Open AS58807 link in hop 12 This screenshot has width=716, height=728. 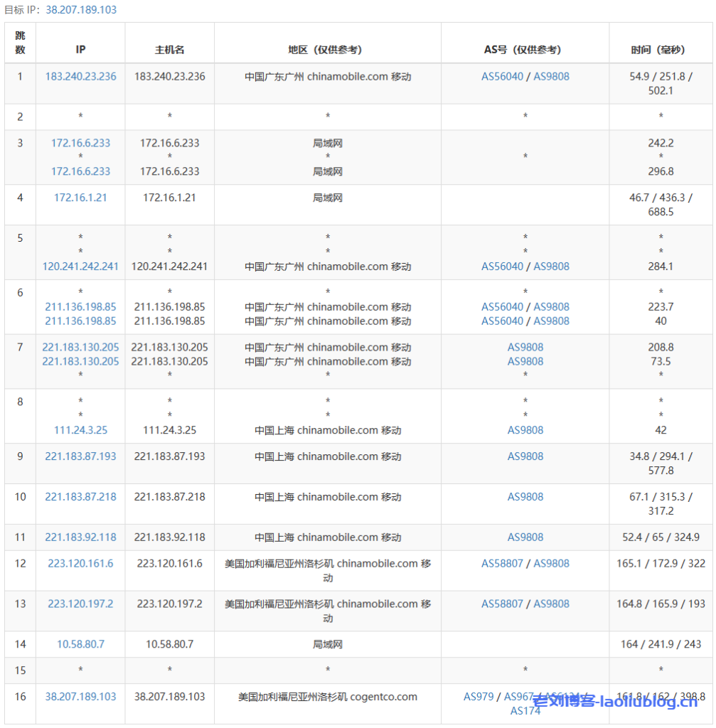tap(502, 563)
